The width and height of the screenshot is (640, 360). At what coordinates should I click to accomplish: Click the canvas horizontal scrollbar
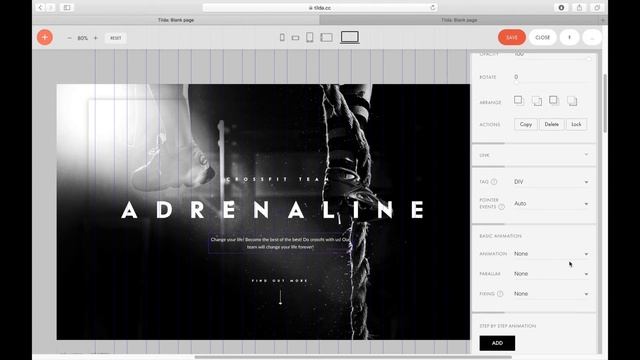click(353, 357)
